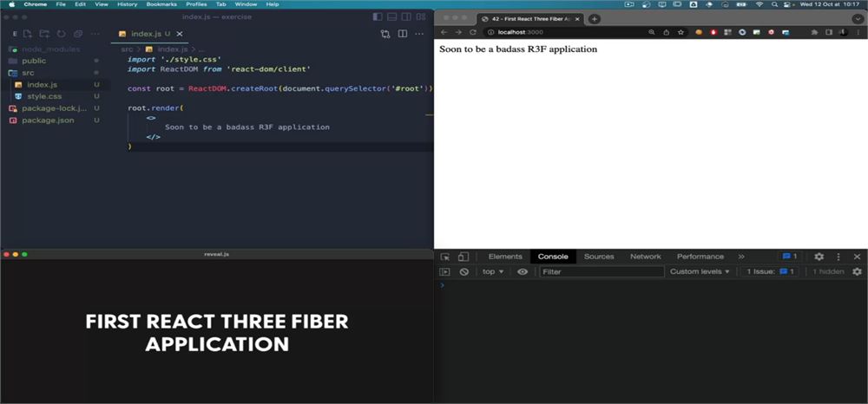The width and height of the screenshot is (868, 404).
Task: Bookmark this page with star icon
Action: pos(681,32)
